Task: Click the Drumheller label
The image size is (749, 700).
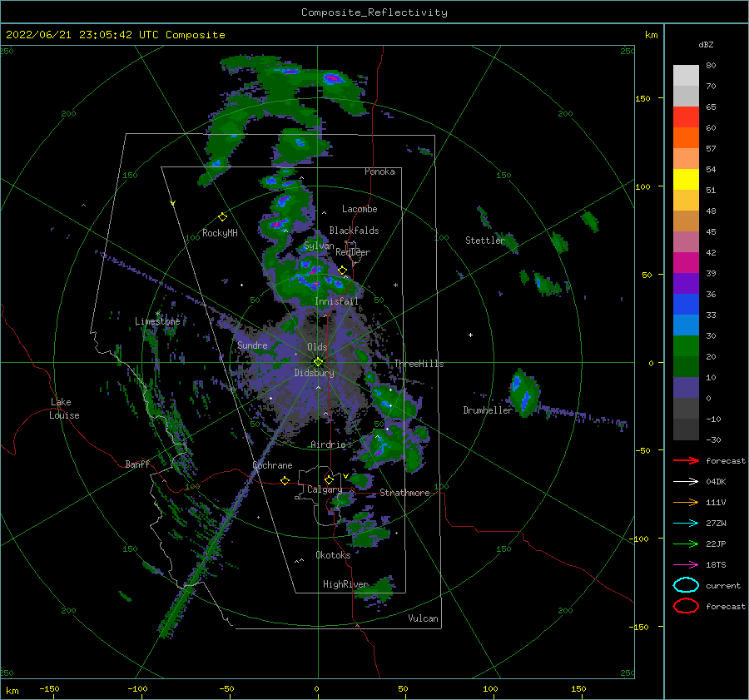Action: tap(488, 410)
